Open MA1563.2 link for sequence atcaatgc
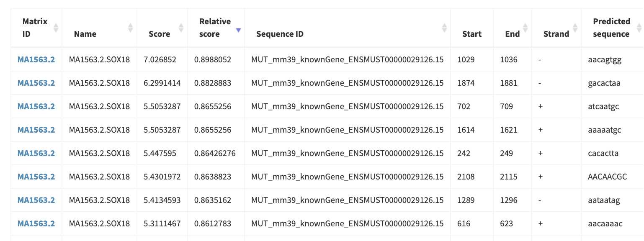 point(36,106)
